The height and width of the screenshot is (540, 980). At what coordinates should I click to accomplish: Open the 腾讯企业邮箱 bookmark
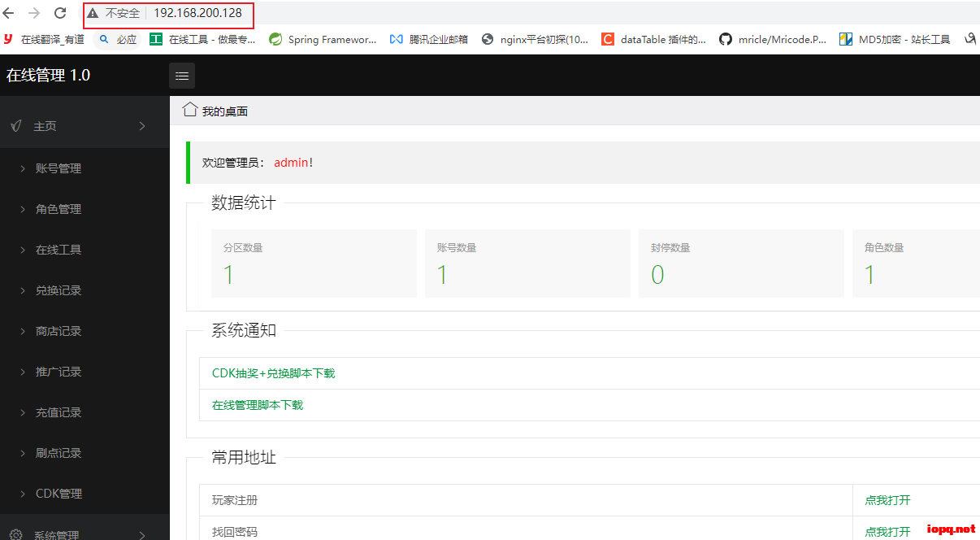click(429, 39)
